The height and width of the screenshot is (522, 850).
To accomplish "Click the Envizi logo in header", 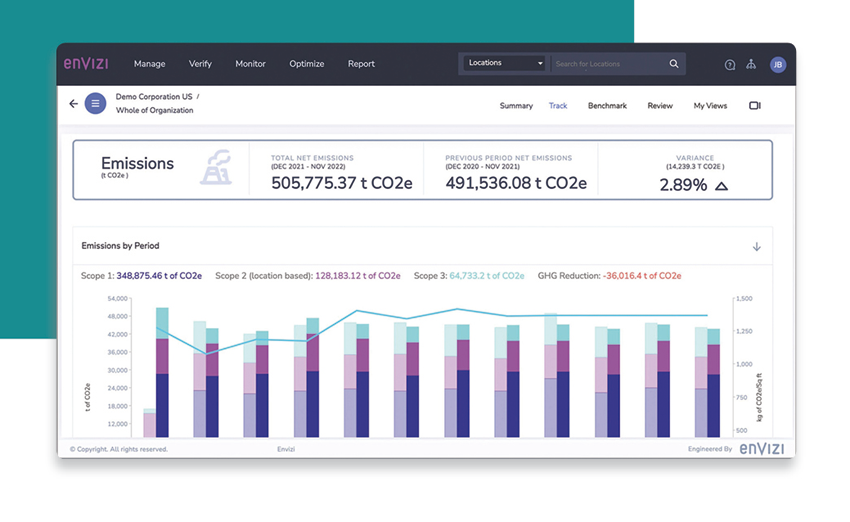I will pos(86,63).
